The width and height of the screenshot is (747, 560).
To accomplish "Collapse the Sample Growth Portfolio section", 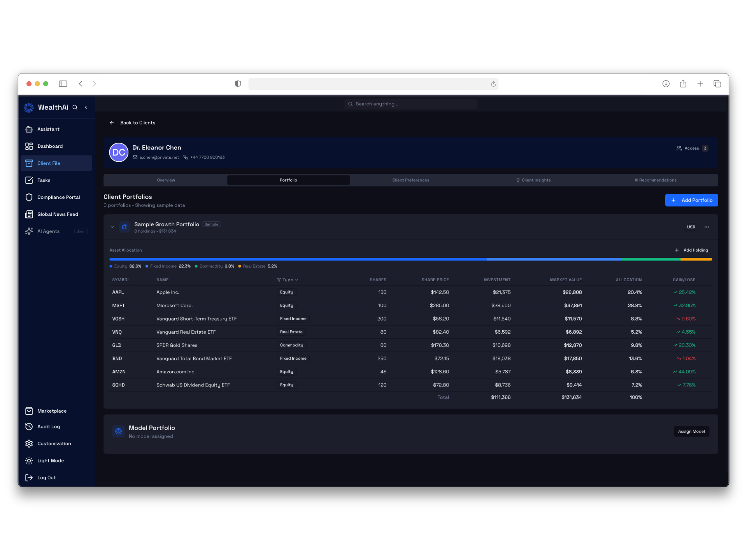I will point(112,227).
